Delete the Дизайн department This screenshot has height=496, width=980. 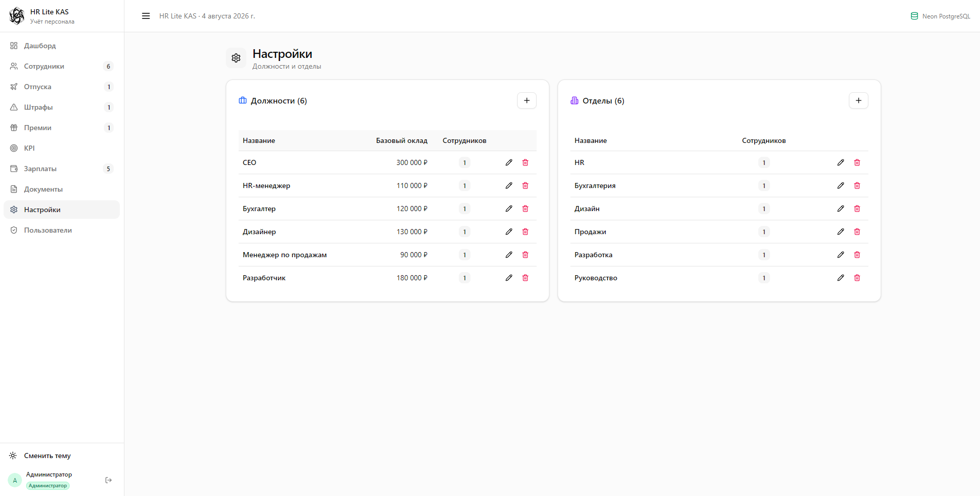coord(857,209)
